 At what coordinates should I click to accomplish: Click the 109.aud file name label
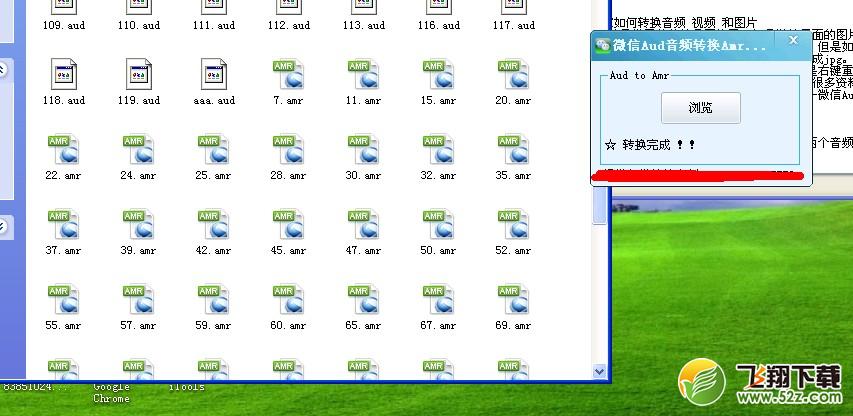[64, 25]
